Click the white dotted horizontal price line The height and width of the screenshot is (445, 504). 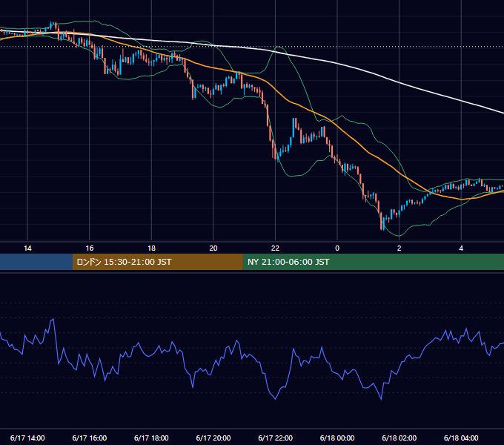pyautogui.click(x=252, y=47)
